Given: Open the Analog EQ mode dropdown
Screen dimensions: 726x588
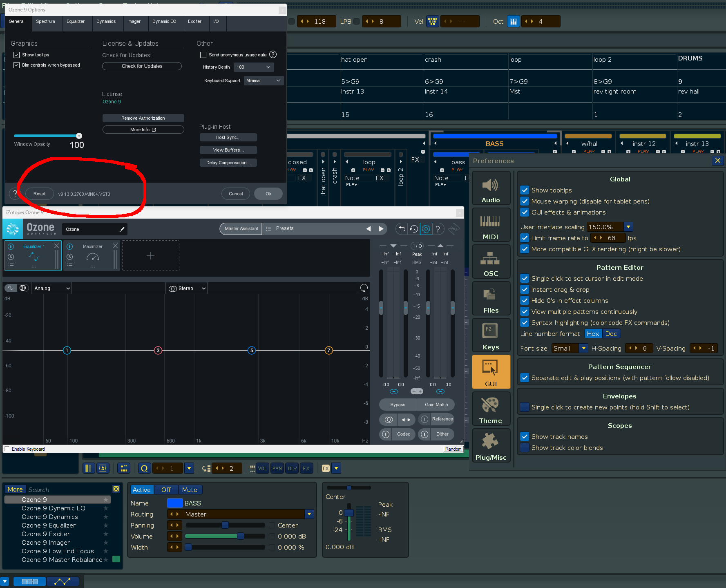Looking at the screenshot, I should (52, 288).
